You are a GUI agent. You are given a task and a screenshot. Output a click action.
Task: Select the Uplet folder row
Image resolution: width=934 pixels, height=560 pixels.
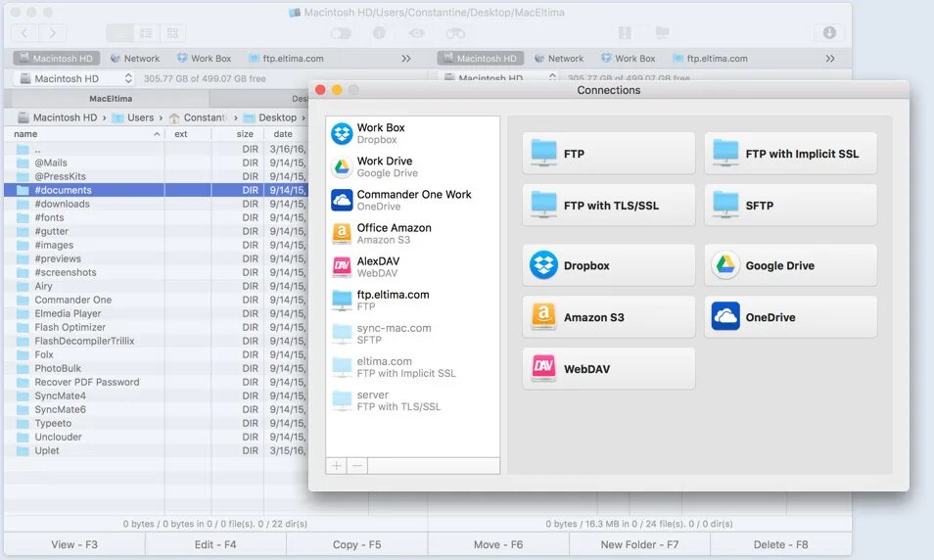(x=156, y=450)
